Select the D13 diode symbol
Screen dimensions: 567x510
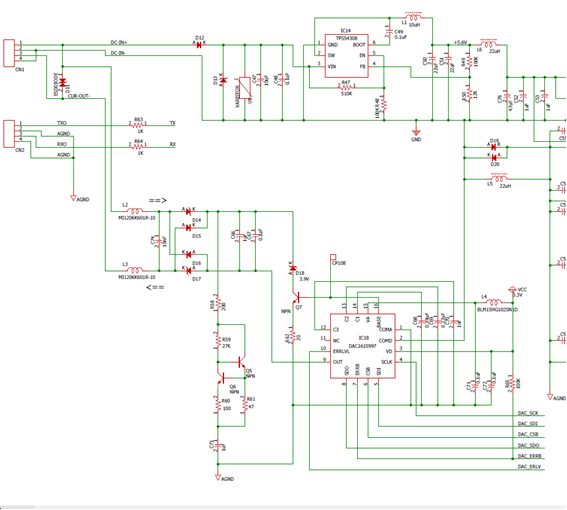(x=223, y=79)
